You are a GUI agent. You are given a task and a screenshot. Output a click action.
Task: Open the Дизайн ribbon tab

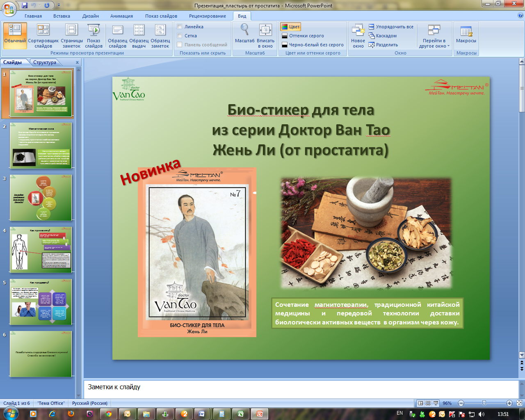91,16
